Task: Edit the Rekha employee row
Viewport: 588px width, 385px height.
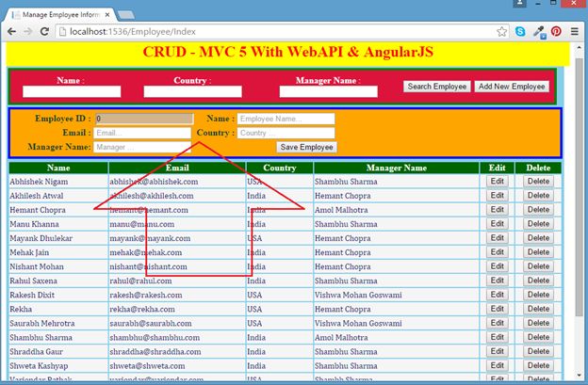Action: coord(498,309)
